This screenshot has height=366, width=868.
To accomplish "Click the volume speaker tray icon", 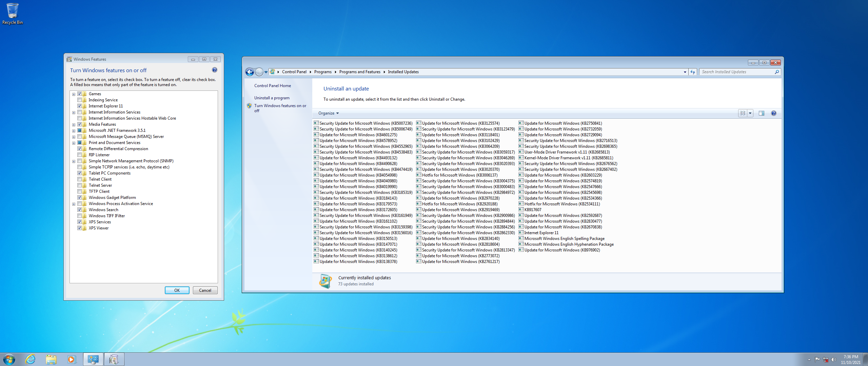I will pyautogui.click(x=834, y=360).
